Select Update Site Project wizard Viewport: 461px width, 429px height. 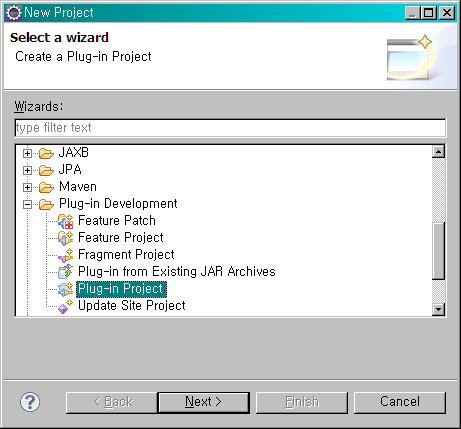point(132,306)
